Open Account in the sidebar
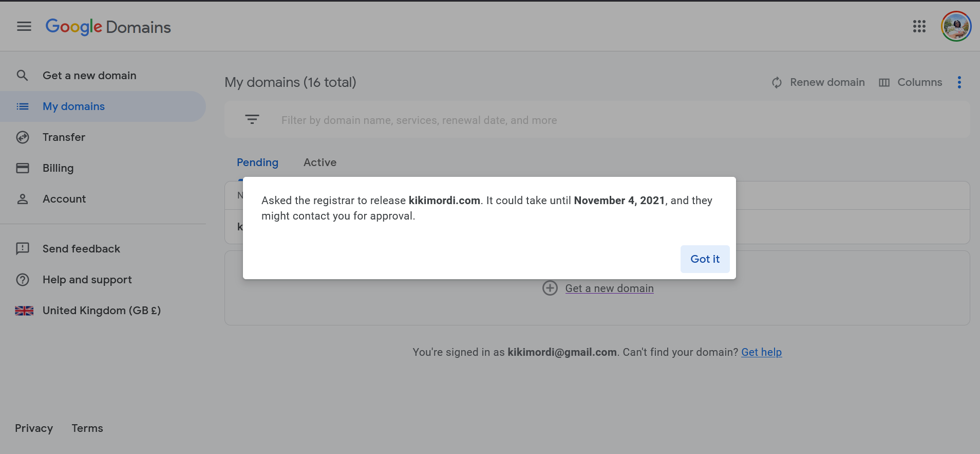Image resolution: width=980 pixels, height=454 pixels. pos(64,199)
